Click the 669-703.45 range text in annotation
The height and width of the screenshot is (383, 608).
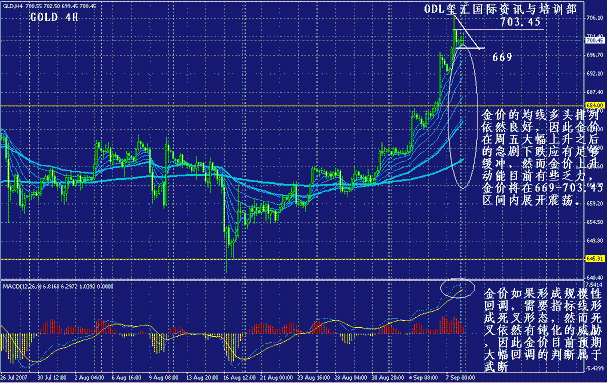pos(569,188)
